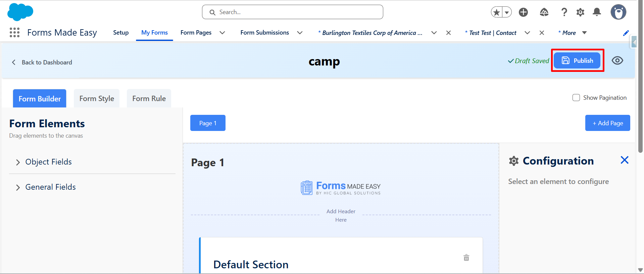Delete Default Section with trash icon

click(466, 258)
